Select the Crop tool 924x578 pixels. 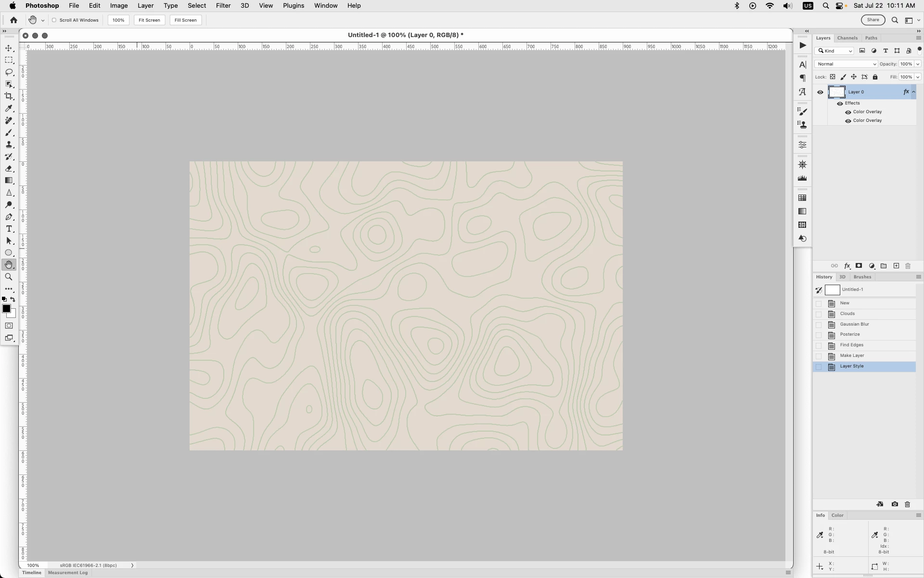[9, 96]
